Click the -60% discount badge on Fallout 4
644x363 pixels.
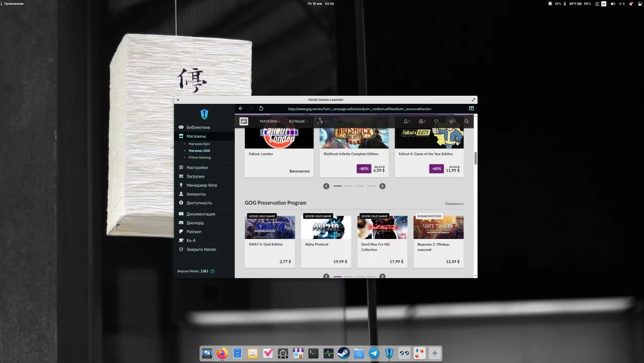click(437, 168)
